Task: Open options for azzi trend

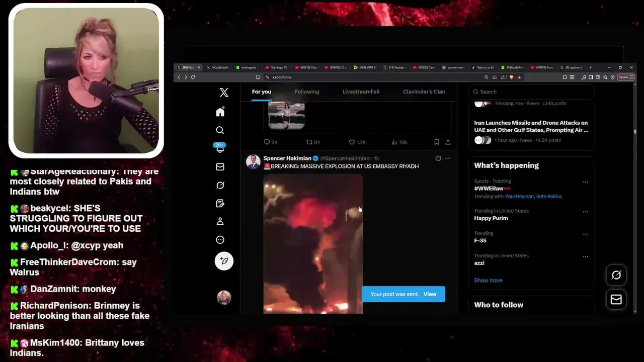Action: point(585,256)
